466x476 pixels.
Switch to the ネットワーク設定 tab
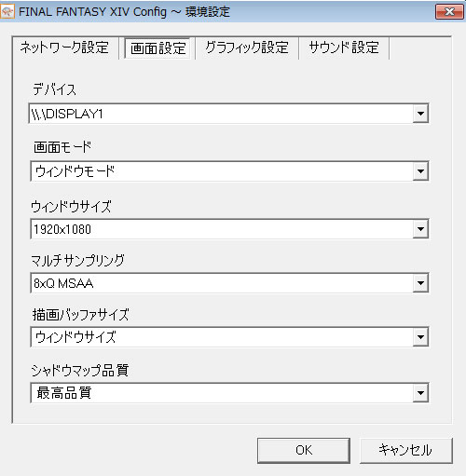[x=64, y=48]
